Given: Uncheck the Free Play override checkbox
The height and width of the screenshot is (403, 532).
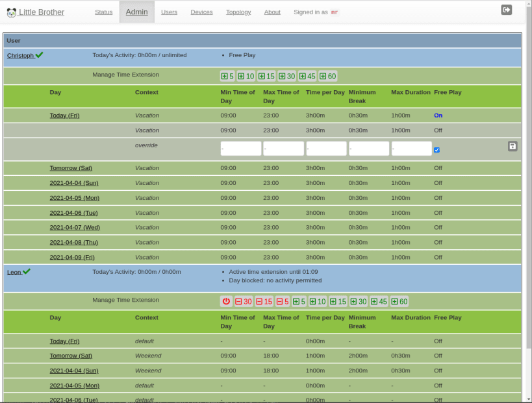Looking at the screenshot, I should tap(437, 150).
